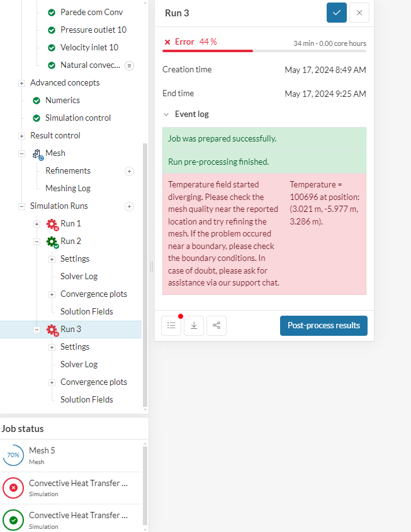
Task: Collapse the Event log section
Action: (x=166, y=114)
